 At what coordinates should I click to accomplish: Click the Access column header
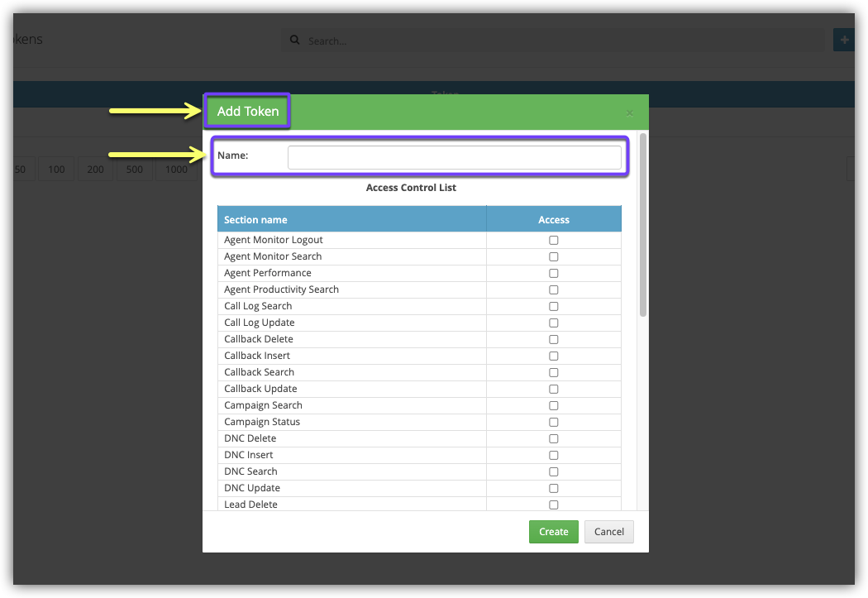point(554,220)
